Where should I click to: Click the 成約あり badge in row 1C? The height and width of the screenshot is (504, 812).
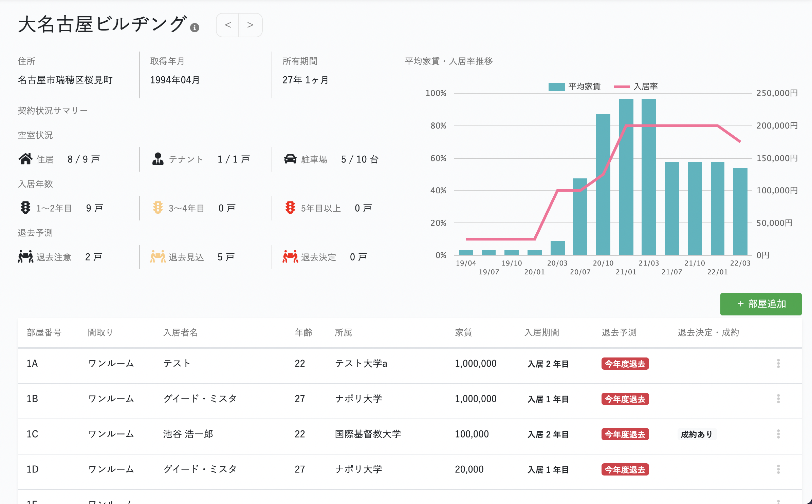[697, 434]
